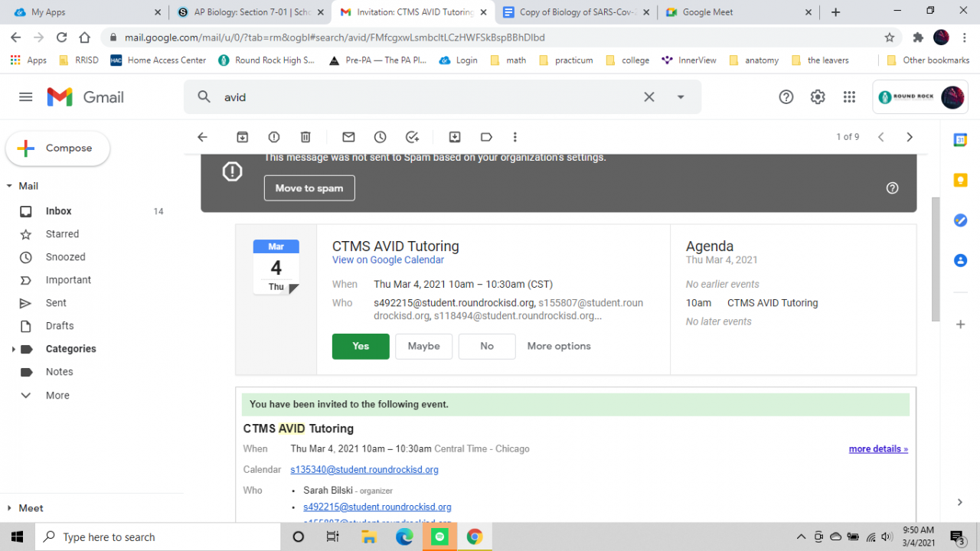The height and width of the screenshot is (551, 980).
Task: Open Chrome extensions puzzle icon
Action: tap(918, 37)
